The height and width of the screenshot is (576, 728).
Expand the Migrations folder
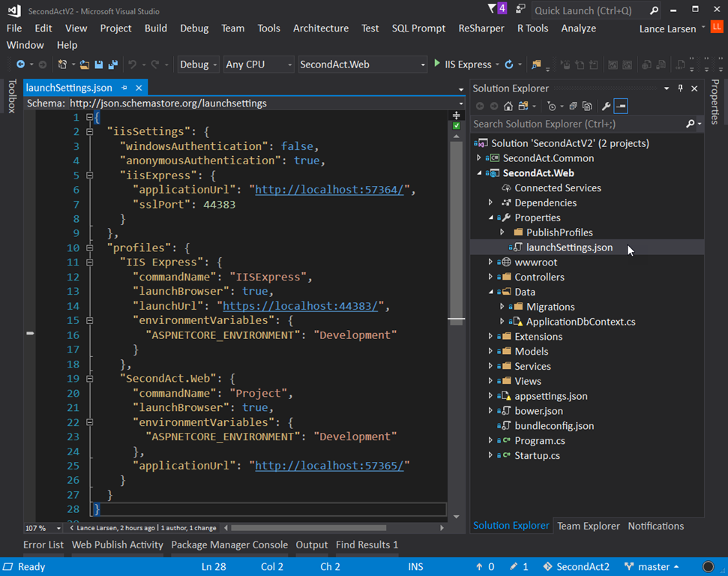click(502, 307)
